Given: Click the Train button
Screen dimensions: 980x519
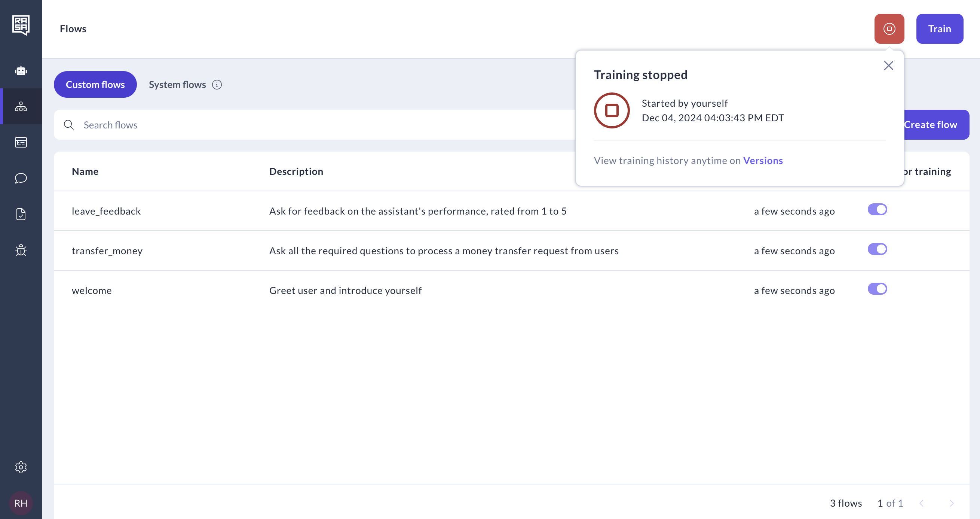Looking at the screenshot, I should pyautogui.click(x=939, y=29).
